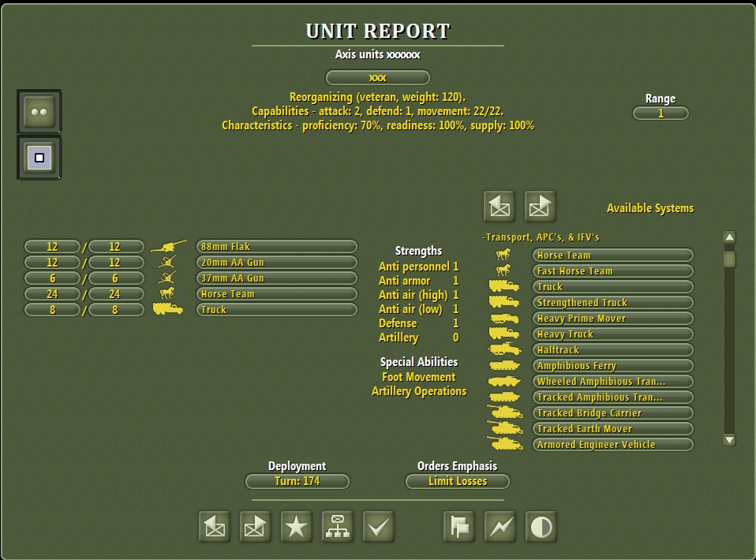Image resolution: width=756 pixels, height=560 pixels.
Task: Choose Heavy Truck from available systems
Action: coord(613,334)
